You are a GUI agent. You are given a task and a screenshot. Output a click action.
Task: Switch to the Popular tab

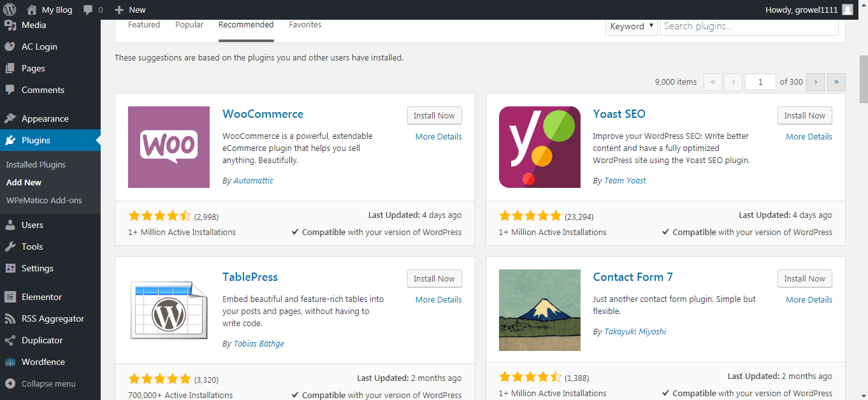(189, 25)
